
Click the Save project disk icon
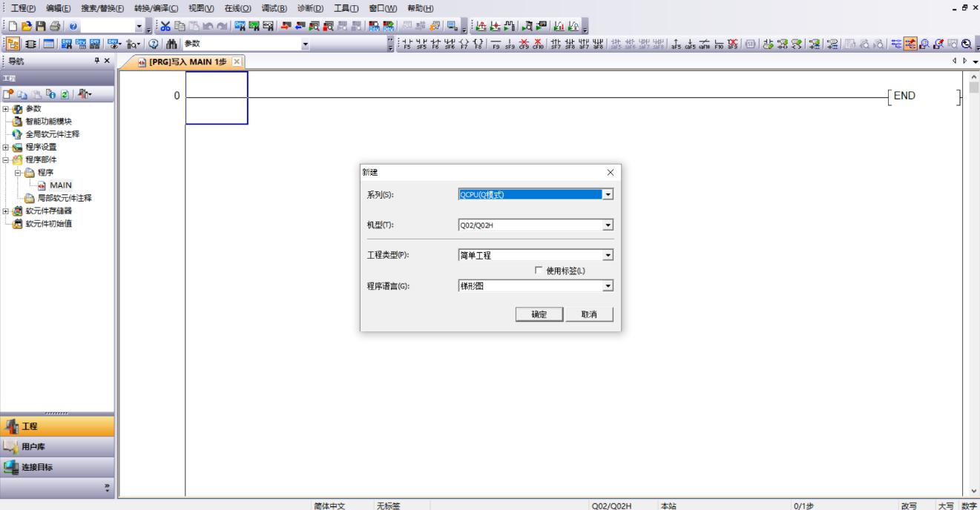[40, 26]
